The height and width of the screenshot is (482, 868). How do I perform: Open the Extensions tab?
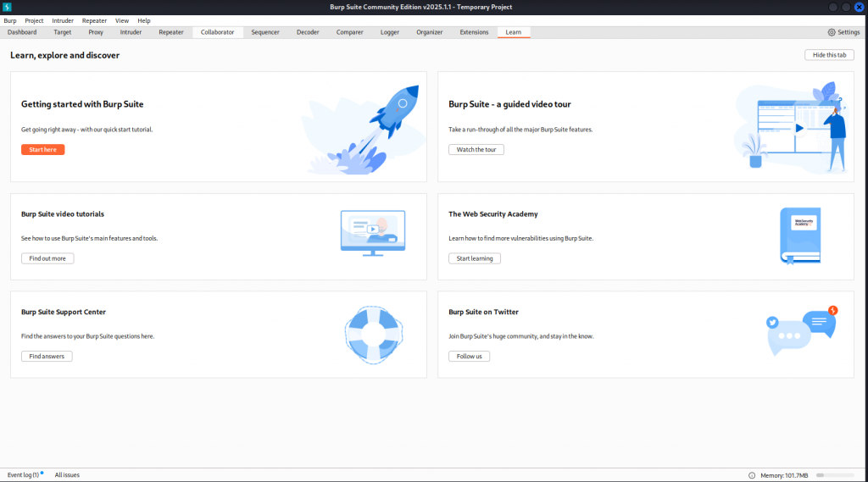pos(474,32)
